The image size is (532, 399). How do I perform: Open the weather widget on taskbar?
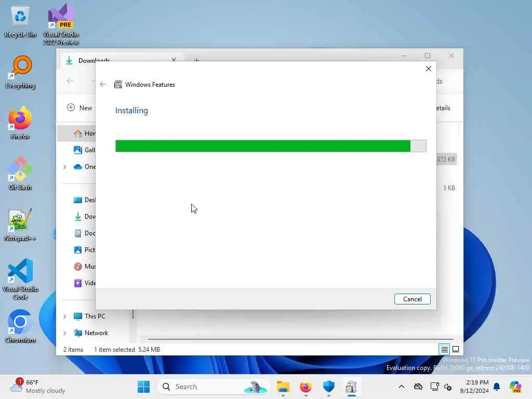[37, 387]
